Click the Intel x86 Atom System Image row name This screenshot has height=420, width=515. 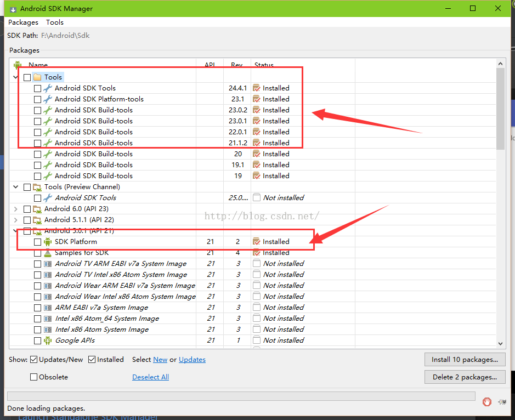point(102,330)
